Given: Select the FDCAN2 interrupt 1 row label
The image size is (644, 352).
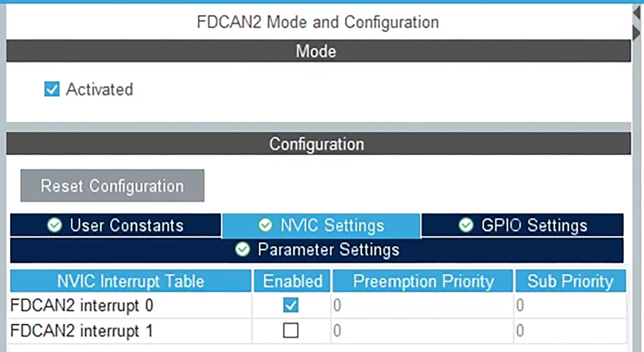Looking at the screenshot, I should (82, 331).
